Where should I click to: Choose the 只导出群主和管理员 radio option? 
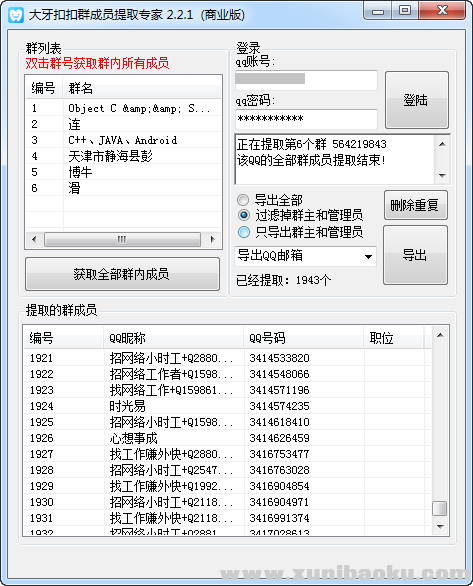(x=244, y=232)
